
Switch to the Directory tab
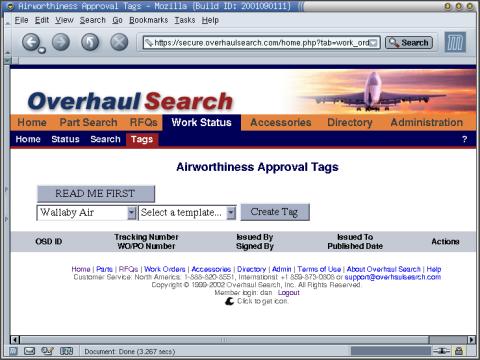350,122
